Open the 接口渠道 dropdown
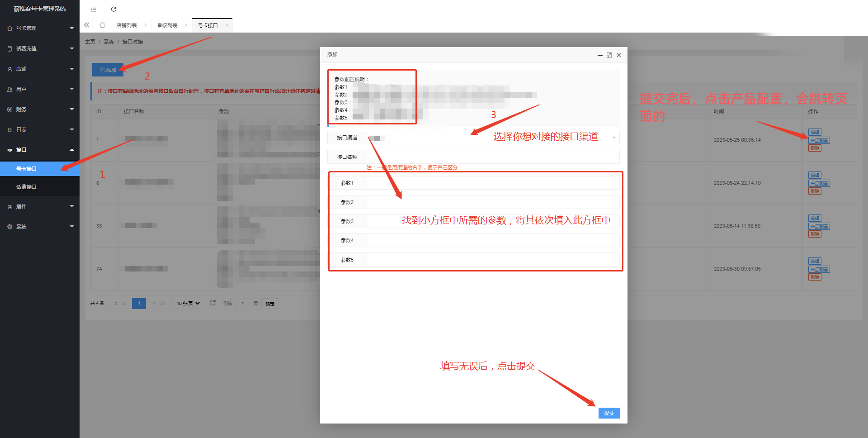Viewport: 868px width, 438px height. click(x=493, y=138)
